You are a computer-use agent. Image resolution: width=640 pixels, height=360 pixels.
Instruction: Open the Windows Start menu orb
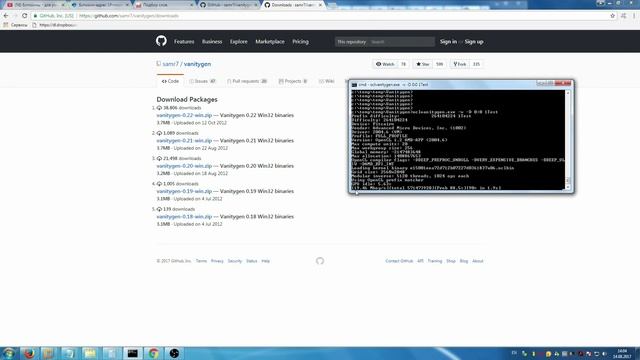coord(9,353)
